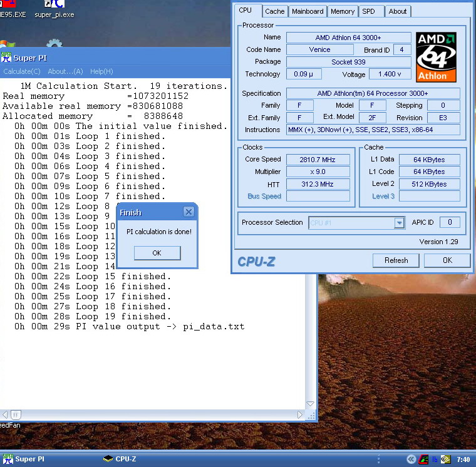The width and height of the screenshot is (476, 467).
Task: Open the gear desktop icon behind Super PI
Action: (x=54, y=44)
